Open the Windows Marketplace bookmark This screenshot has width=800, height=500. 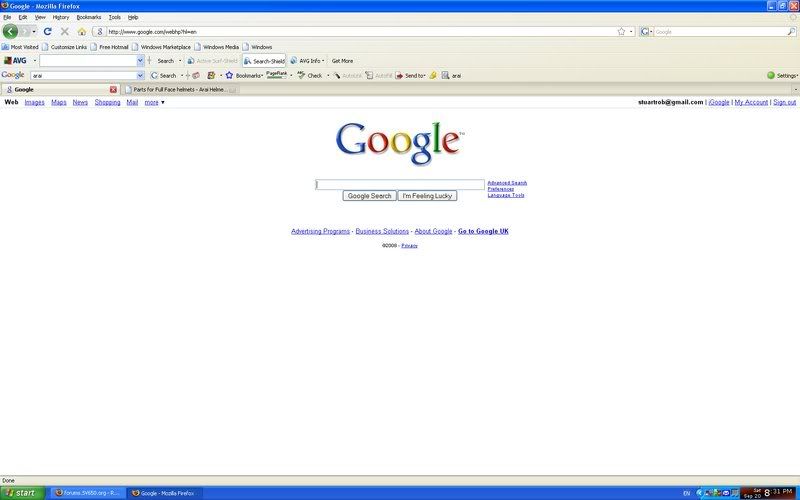(x=161, y=47)
